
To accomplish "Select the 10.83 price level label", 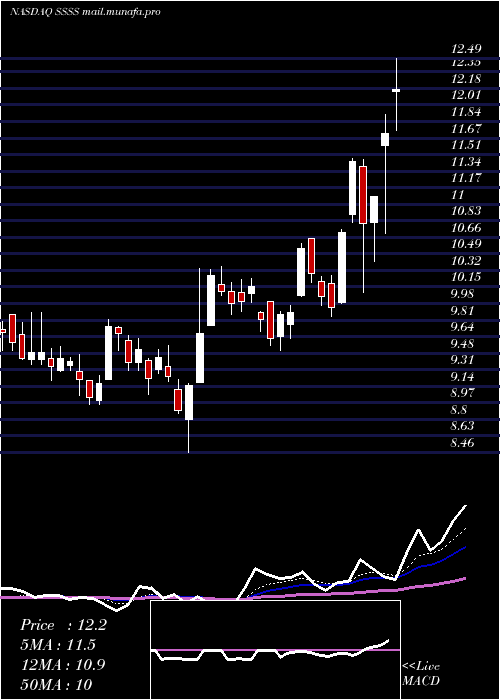I will pyautogui.click(x=466, y=211).
